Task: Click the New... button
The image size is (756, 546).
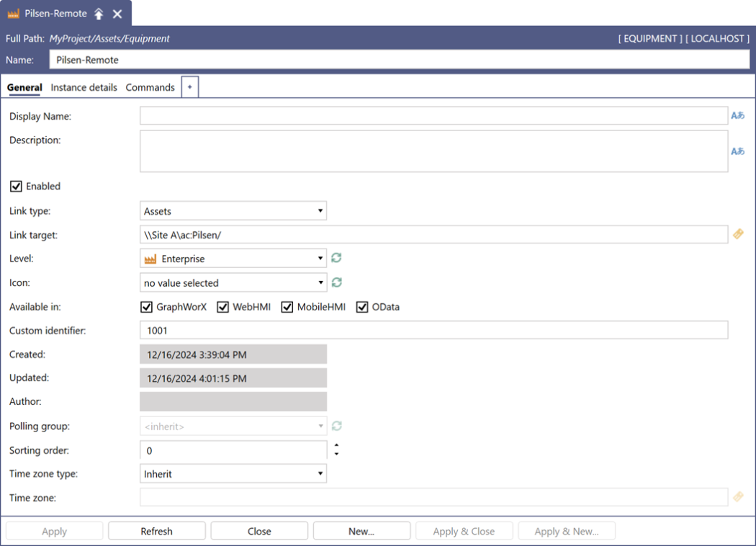Action: coord(361,531)
